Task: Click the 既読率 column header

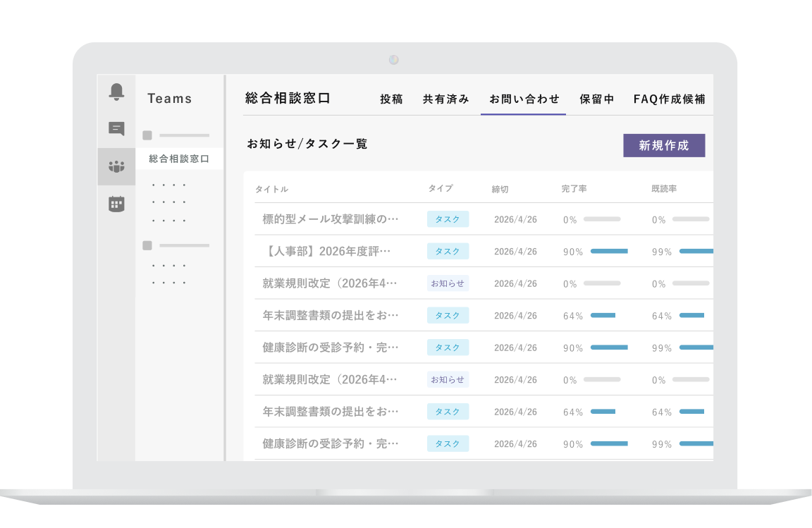Action: coord(664,189)
